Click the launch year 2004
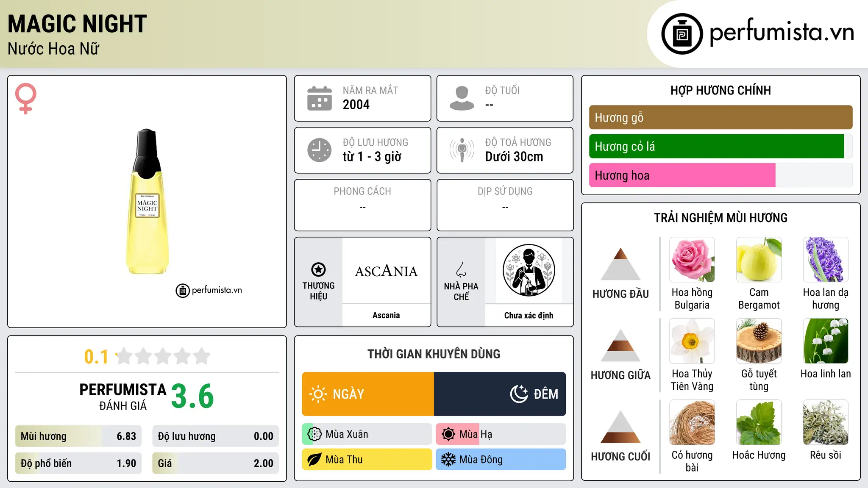This screenshot has width=868, height=488. pos(356,105)
